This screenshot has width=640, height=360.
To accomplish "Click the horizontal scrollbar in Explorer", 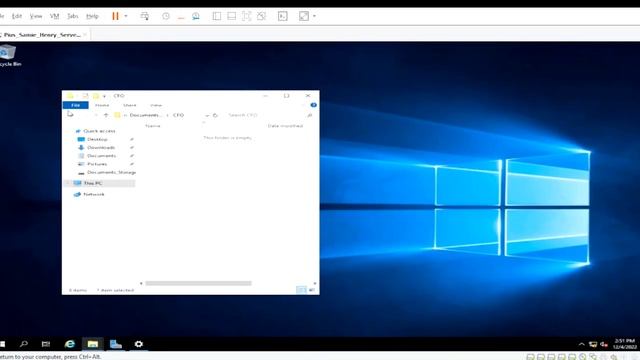I will click(x=198, y=283).
